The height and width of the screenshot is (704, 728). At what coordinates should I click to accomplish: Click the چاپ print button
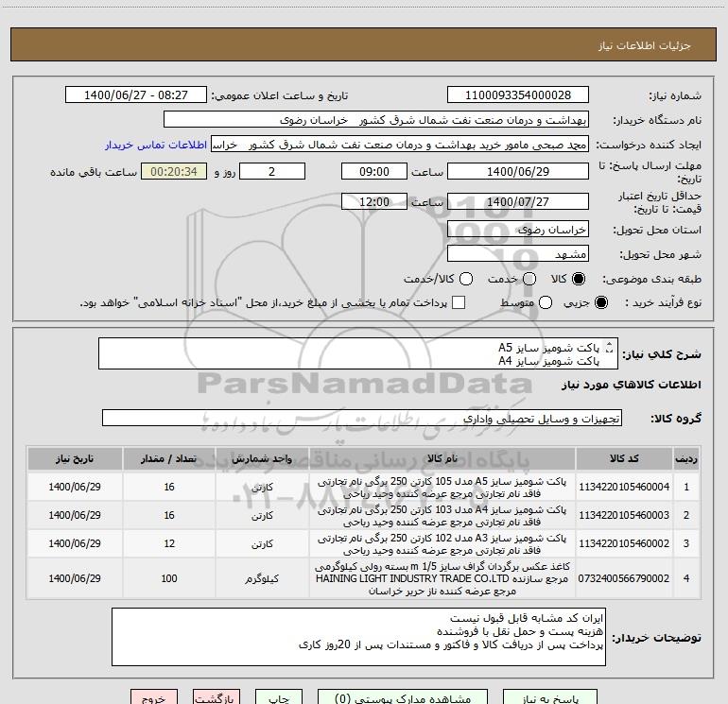[x=279, y=698]
